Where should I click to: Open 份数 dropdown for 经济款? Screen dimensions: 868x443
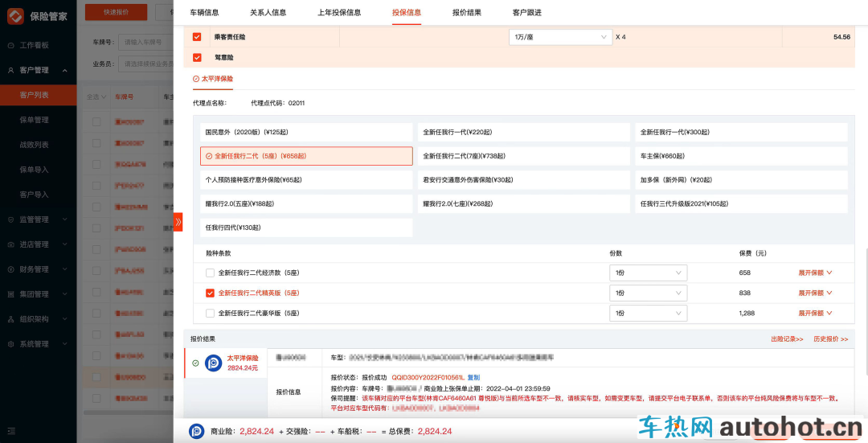(x=649, y=273)
